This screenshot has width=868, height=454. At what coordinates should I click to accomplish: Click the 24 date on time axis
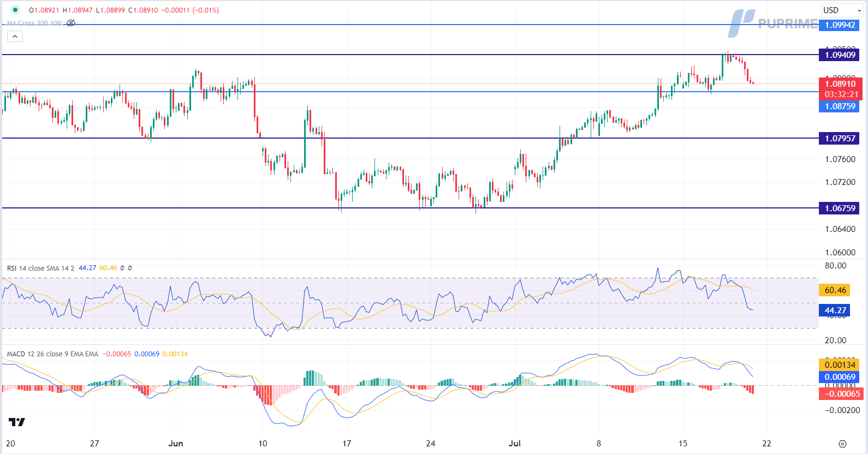(431, 444)
